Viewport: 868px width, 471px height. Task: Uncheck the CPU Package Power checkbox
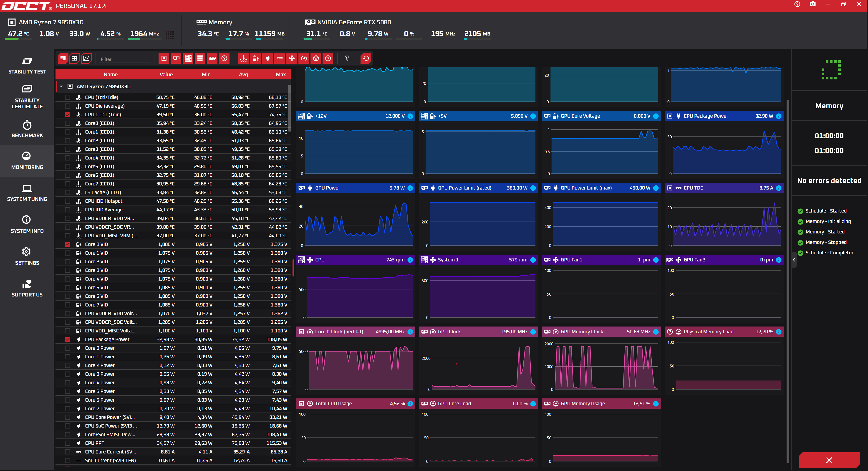click(x=67, y=339)
